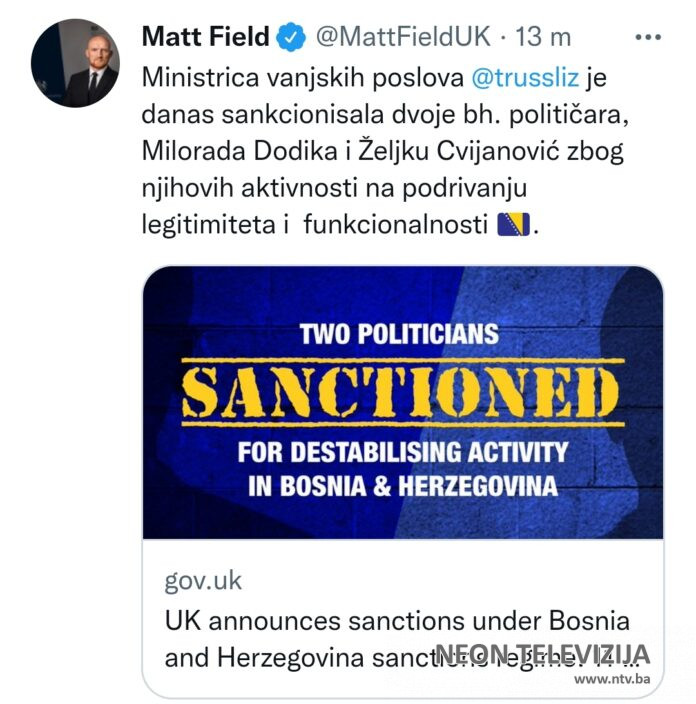Click Matt Field's profile photo avatar

[x=75, y=62]
